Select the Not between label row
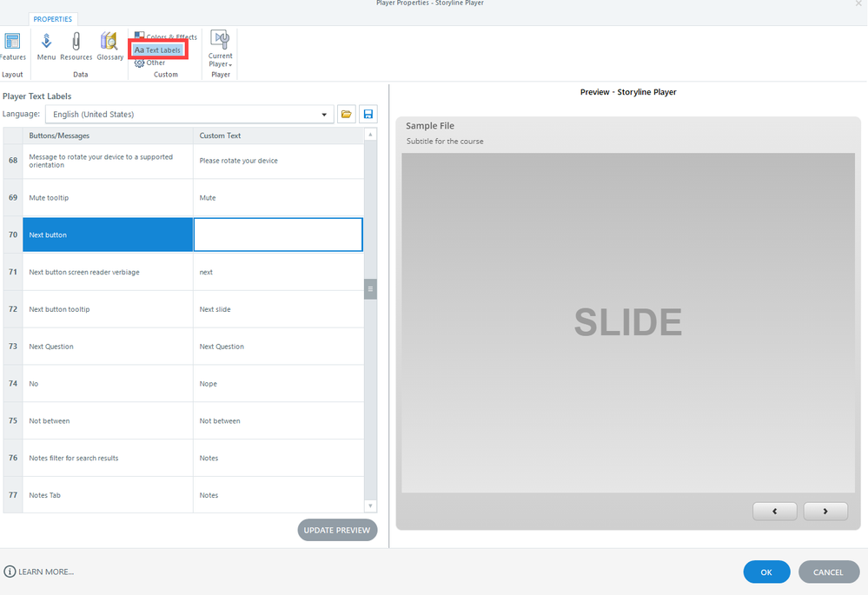This screenshot has height=595, width=868. 108,420
